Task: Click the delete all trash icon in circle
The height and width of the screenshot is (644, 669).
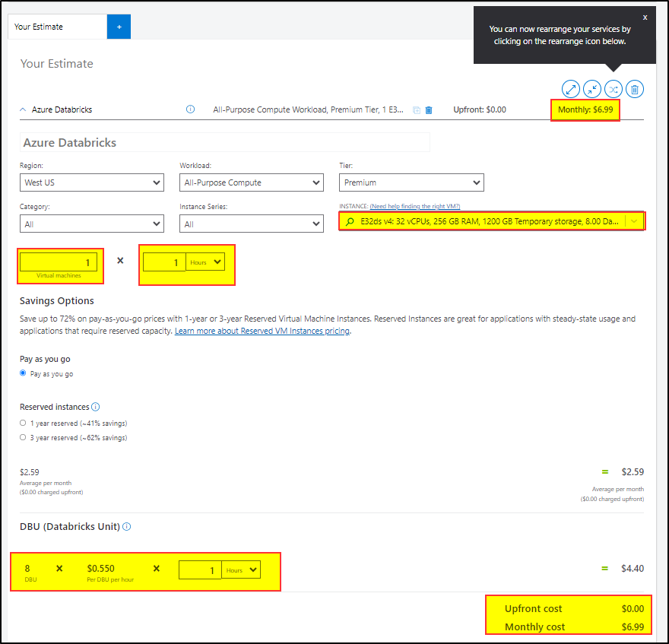Action: point(635,89)
